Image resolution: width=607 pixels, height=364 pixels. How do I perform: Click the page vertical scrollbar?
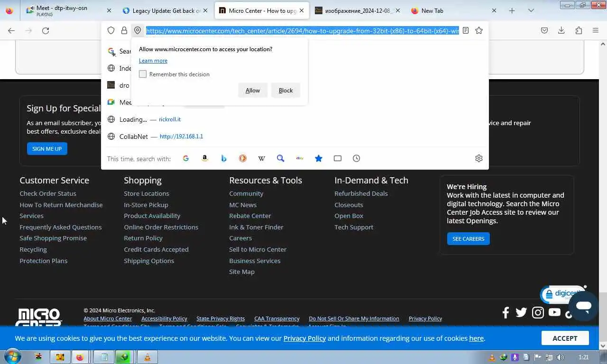pyautogui.click(x=603, y=194)
